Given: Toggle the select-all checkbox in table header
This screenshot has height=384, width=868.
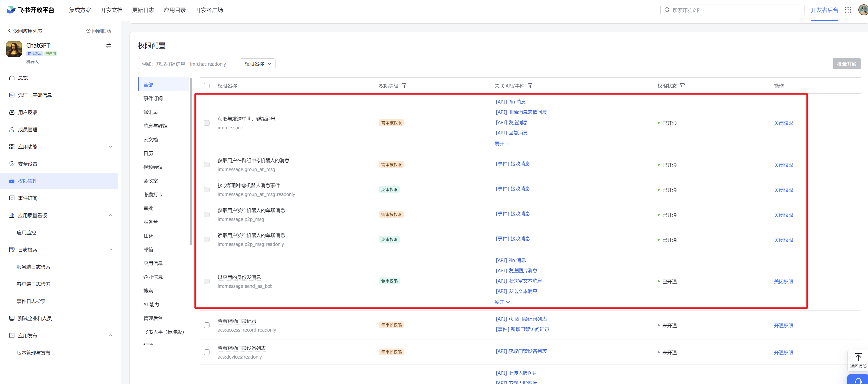Looking at the screenshot, I should click(x=207, y=86).
